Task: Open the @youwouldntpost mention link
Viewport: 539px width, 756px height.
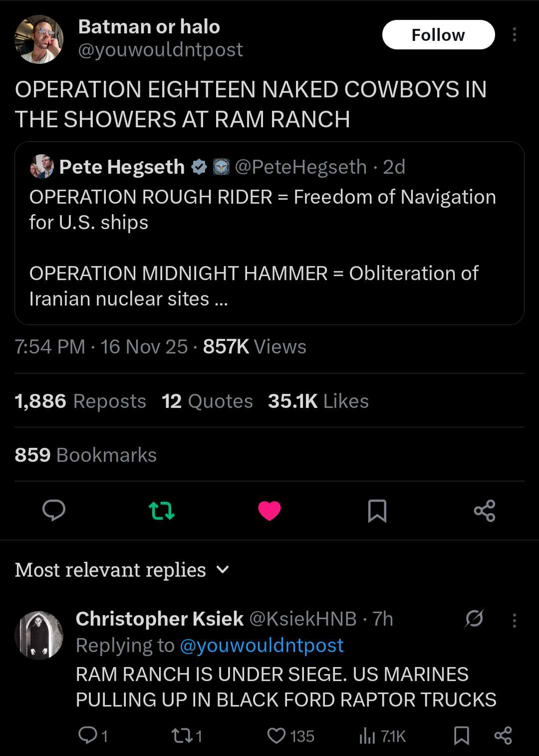Action: click(262, 646)
